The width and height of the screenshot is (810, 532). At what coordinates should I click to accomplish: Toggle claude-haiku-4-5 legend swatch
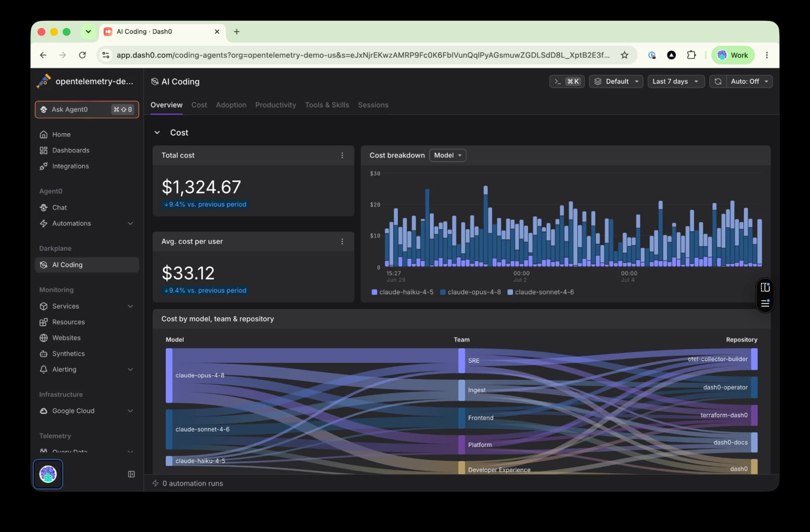click(374, 292)
